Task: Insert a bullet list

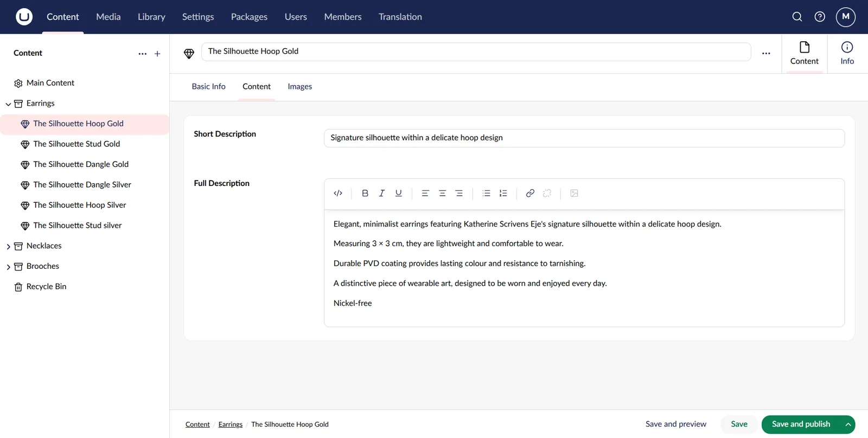Action: pos(487,193)
